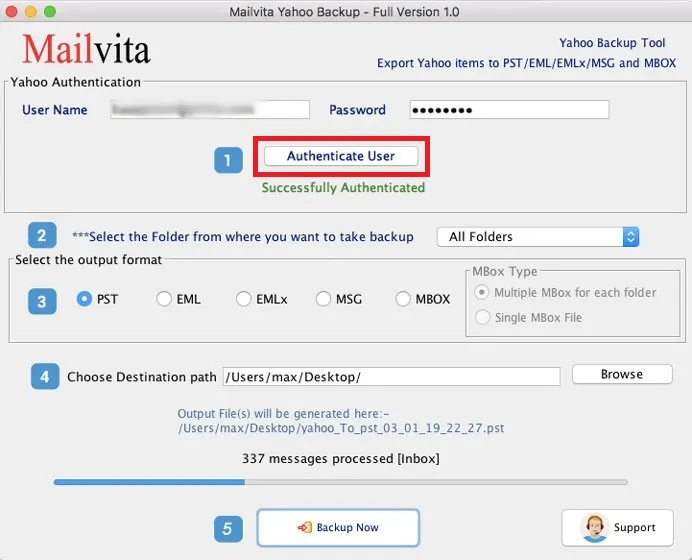Click the step 4 number badge
Image resolution: width=692 pixels, height=560 pixels.
pyautogui.click(x=43, y=377)
